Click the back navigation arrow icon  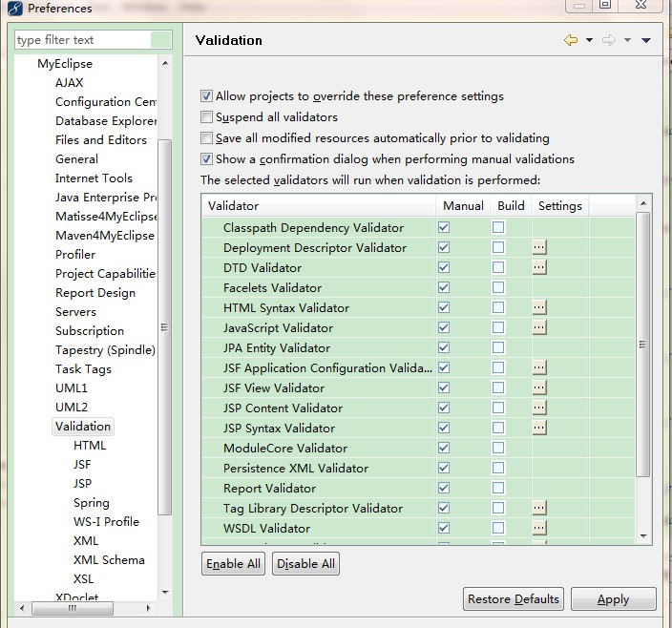tap(571, 40)
